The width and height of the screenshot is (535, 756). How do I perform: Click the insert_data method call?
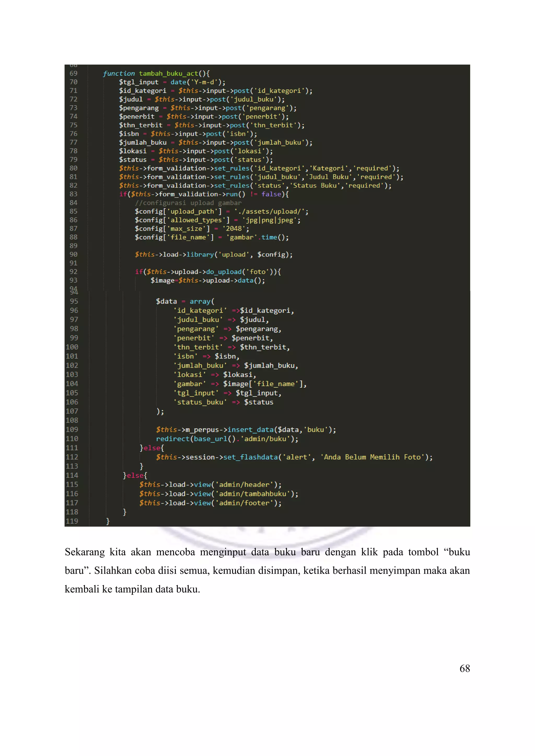click(250, 430)
